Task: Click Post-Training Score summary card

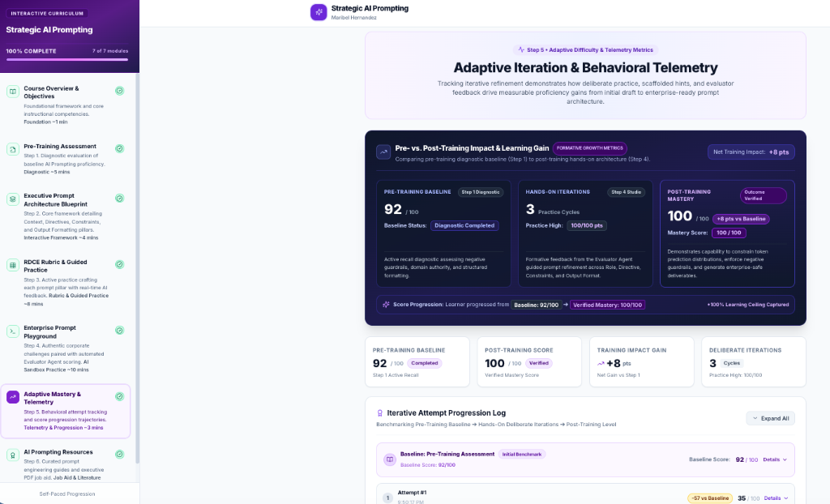Action: pos(529,361)
